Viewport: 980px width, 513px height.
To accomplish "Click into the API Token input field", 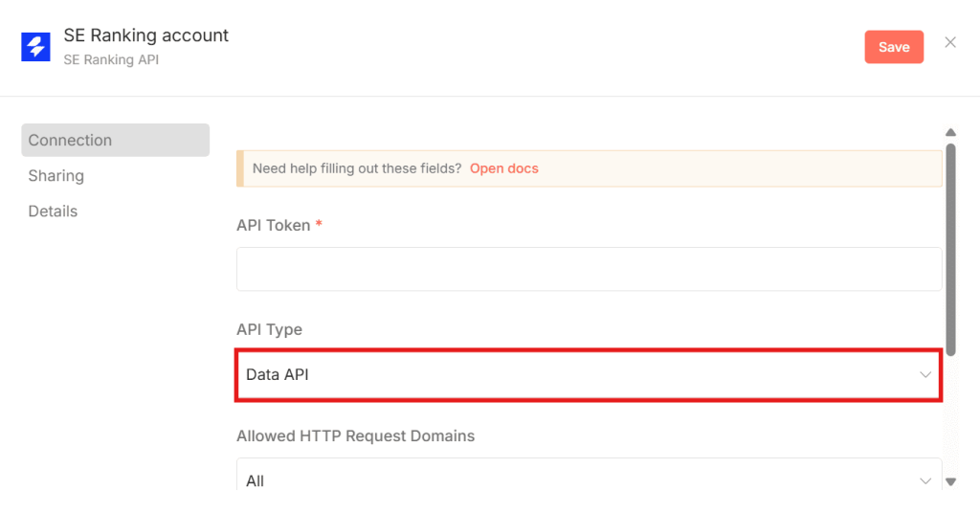I will (x=589, y=269).
